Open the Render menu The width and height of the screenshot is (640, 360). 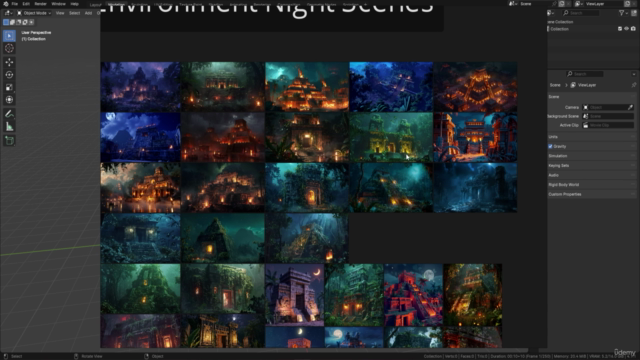tap(40, 4)
